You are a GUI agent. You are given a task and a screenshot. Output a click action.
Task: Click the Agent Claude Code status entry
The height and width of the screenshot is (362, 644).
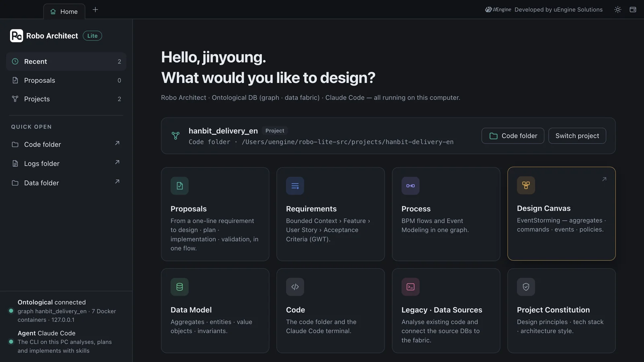click(x=66, y=342)
